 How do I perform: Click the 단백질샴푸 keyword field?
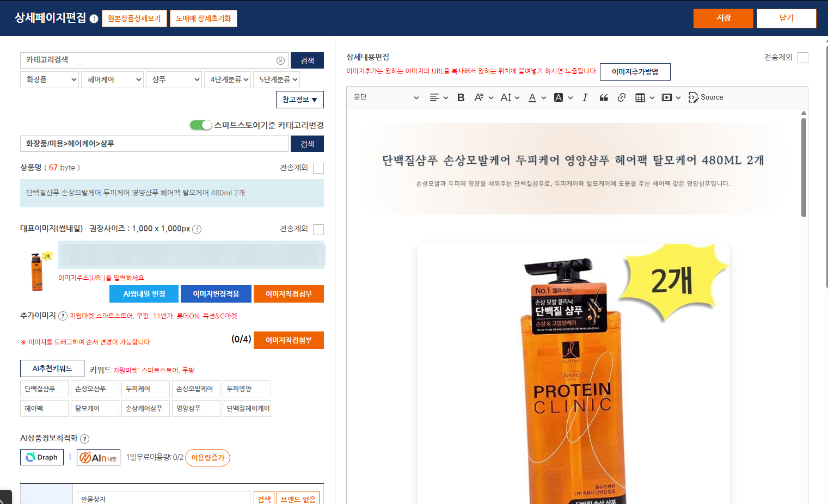pyautogui.click(x=44, y=389)
